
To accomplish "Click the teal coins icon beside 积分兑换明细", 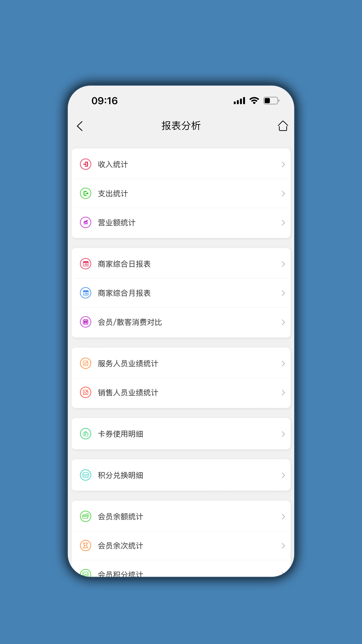I will (x=85, y=475).
